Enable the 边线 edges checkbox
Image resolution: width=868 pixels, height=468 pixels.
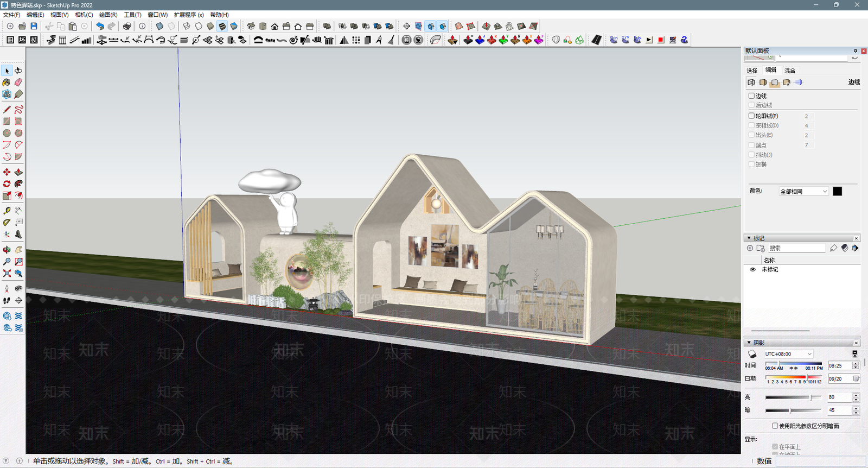[x=752, y=96]
